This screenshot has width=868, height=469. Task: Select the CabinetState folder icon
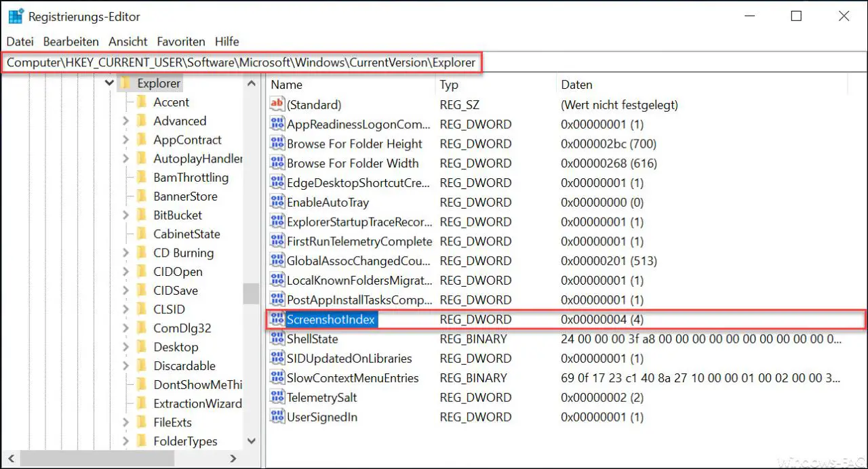[x=141, y=234]
